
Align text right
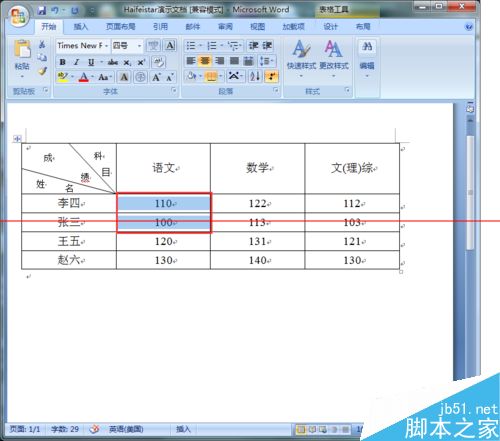[219, 61]
